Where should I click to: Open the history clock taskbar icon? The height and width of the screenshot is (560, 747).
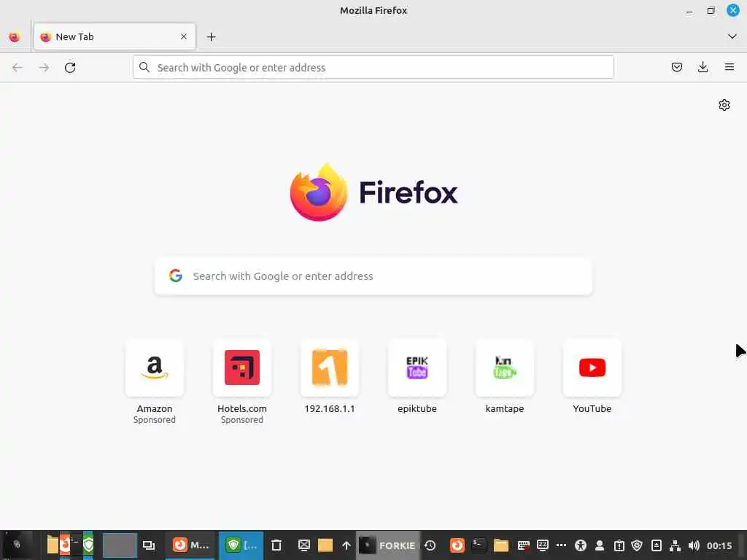click(x=430, y=545)
